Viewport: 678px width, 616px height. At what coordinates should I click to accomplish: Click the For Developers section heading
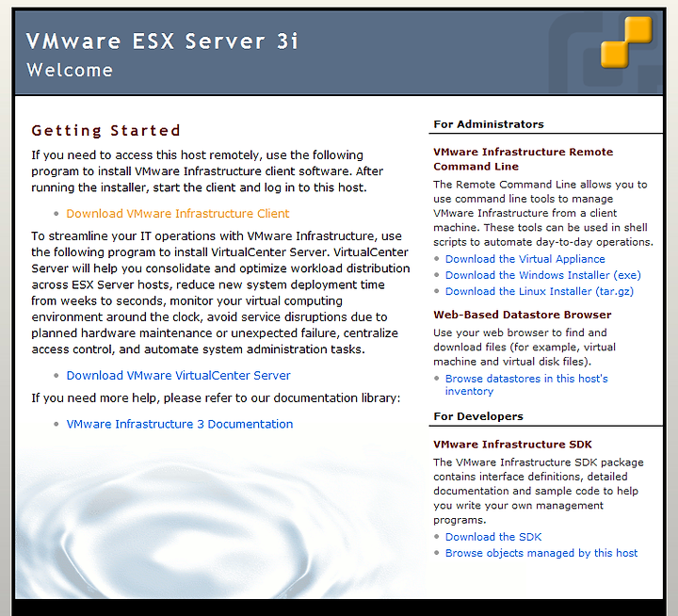(x=478, y=416)
